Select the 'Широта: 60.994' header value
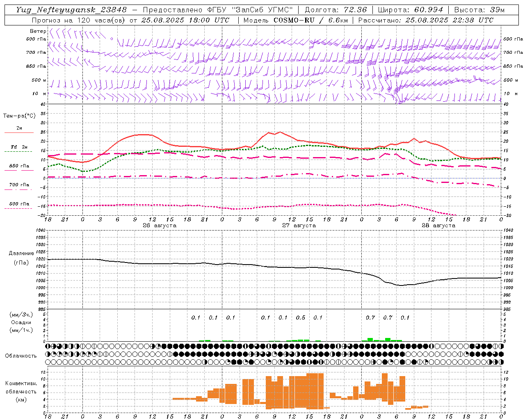 tap(411, 10)
